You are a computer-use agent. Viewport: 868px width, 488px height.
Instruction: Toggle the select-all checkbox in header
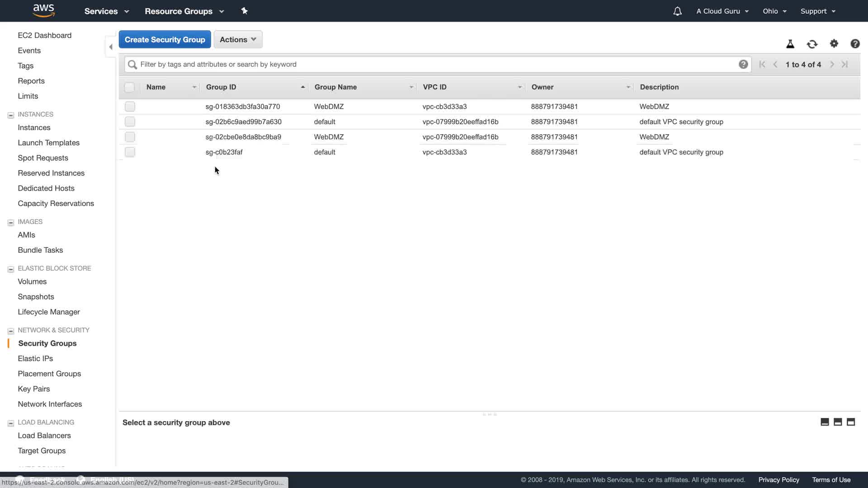[x=129, y=87]
